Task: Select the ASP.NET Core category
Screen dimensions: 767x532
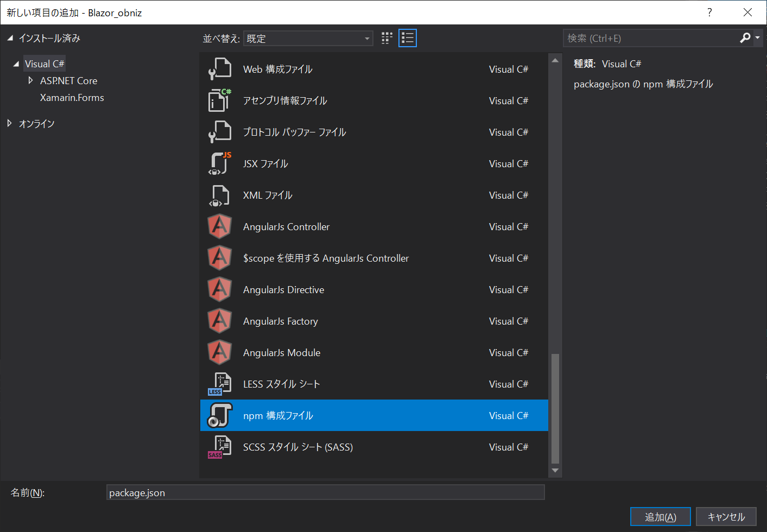Action: tap(69, 80)
